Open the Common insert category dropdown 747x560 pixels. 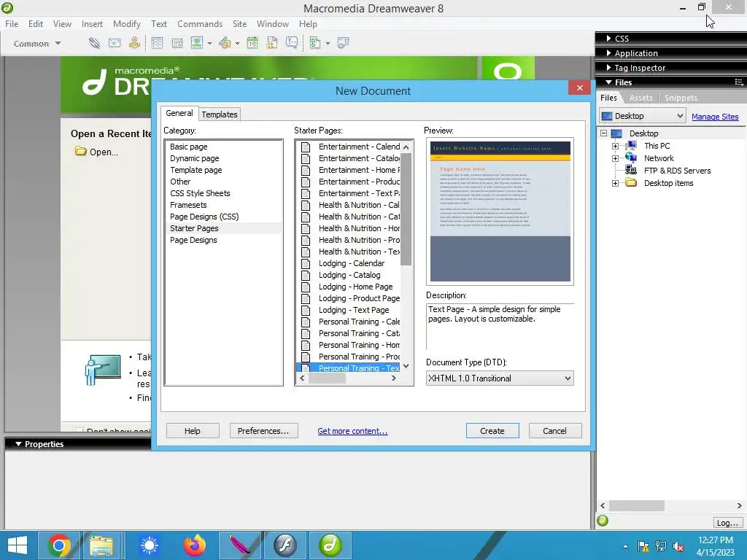point(37,43)
